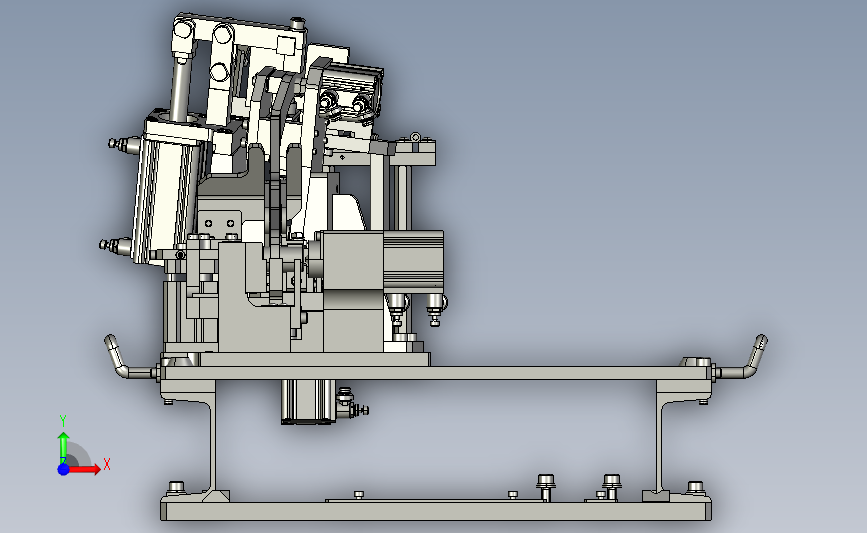
Task: Select the long horizontal upper mounting plate
Action: pos(436,373)
